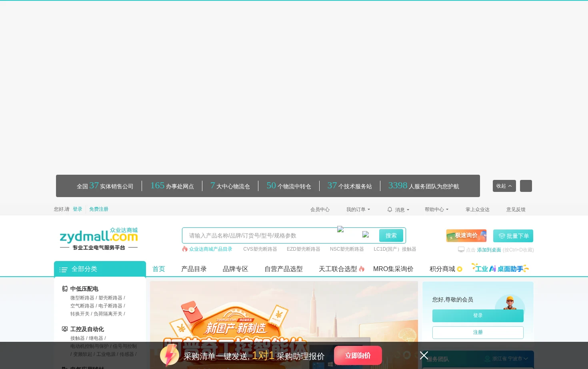This screenshot has height=369, width=588.
Task: Expand the 消息 dropdown
Action: pos(402,209)
